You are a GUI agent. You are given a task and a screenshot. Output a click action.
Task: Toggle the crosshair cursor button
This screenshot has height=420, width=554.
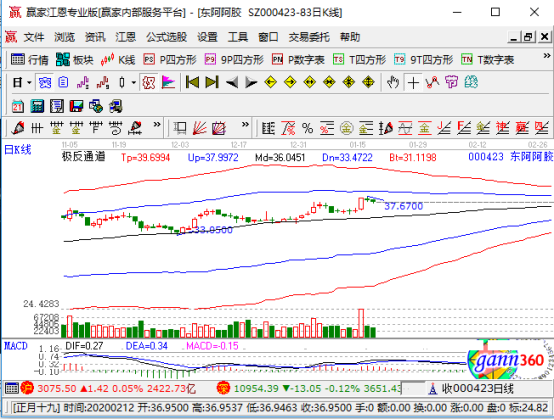click(x=413, y=83)
